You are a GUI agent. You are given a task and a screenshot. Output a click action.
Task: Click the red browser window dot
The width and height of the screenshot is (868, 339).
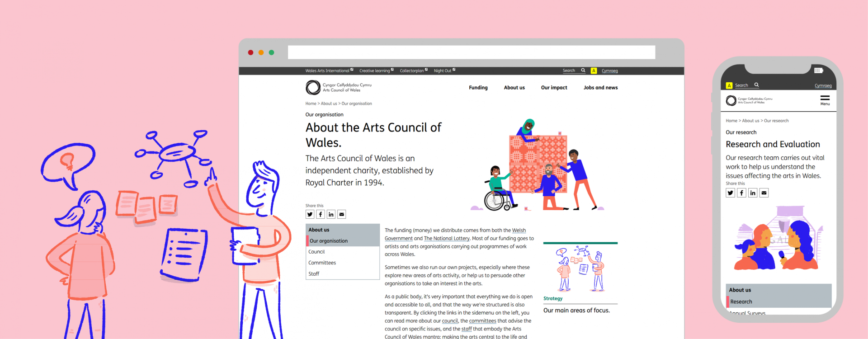(250, 52)
